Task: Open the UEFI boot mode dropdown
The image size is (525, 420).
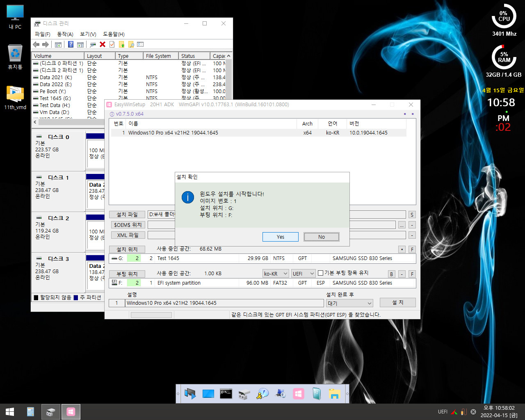Action: click(303, 274)
